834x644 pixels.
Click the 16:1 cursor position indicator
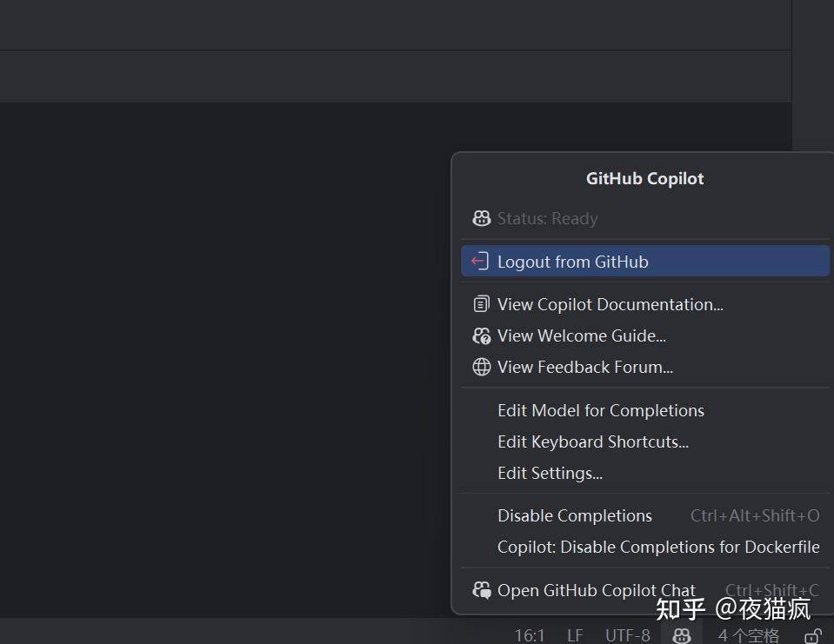(530, 635)
